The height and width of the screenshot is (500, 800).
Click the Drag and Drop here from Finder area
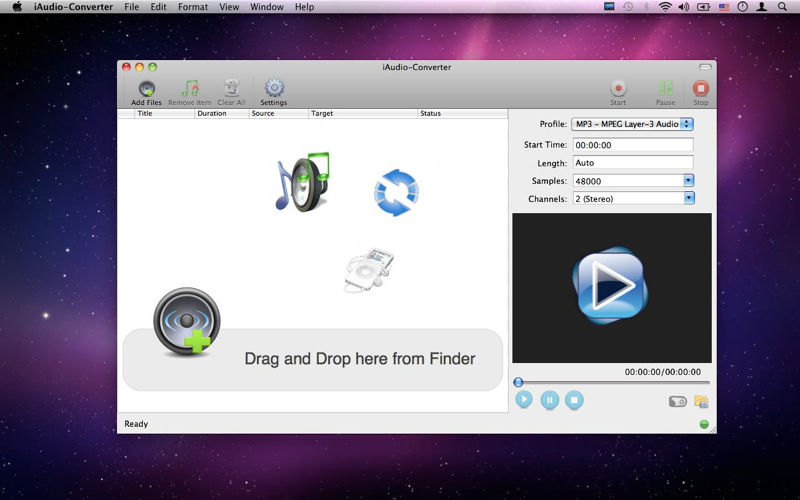click(313, 360)
